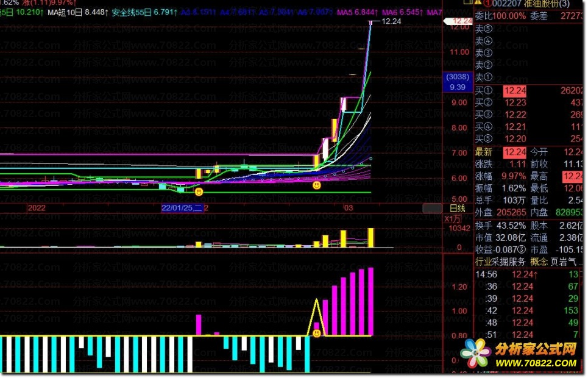
Task: Click the 03 month axis label
Action: click(349, 207)
